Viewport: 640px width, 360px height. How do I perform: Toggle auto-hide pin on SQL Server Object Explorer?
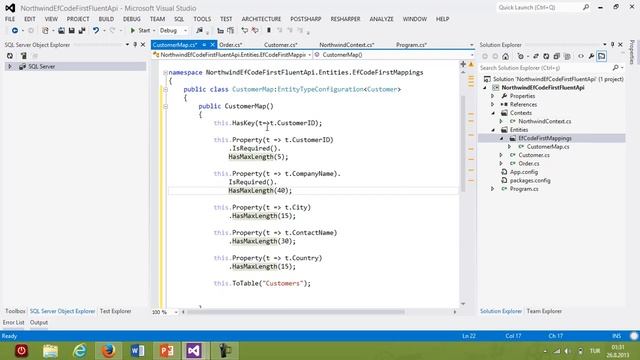135,44
